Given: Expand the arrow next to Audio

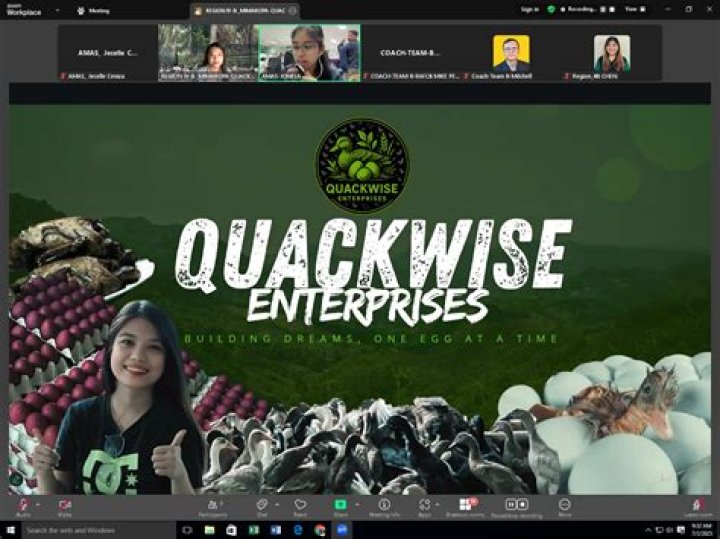Looking at the screenshot, I should tap(37, 501).
